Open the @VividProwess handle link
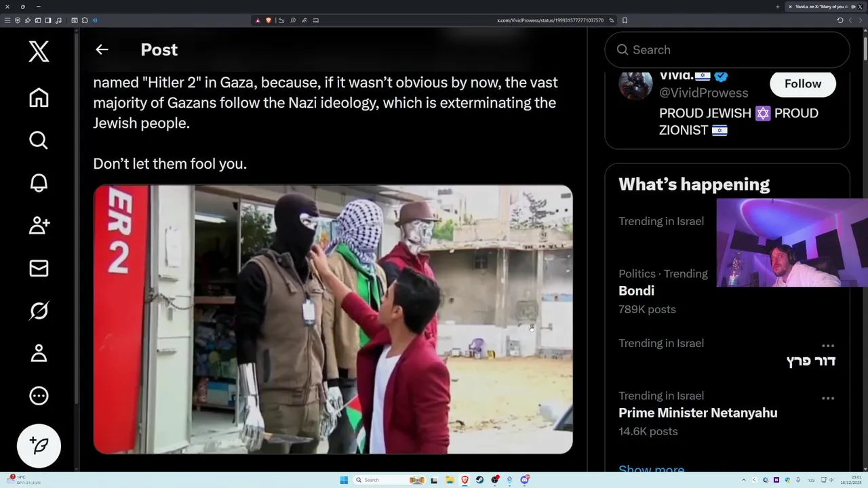 tap(703, 93)
